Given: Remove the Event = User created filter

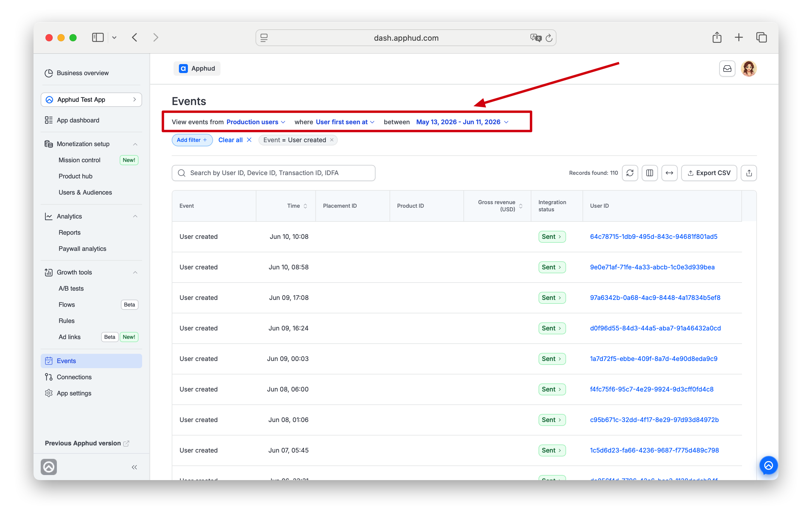Looking at the screenshot, I should pos(331,140).
